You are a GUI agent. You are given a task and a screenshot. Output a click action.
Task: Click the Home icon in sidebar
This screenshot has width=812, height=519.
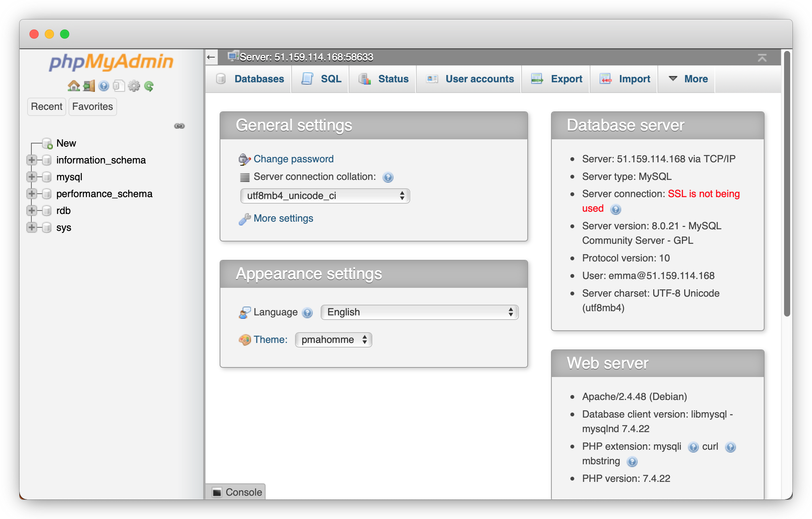click(73, 86)
